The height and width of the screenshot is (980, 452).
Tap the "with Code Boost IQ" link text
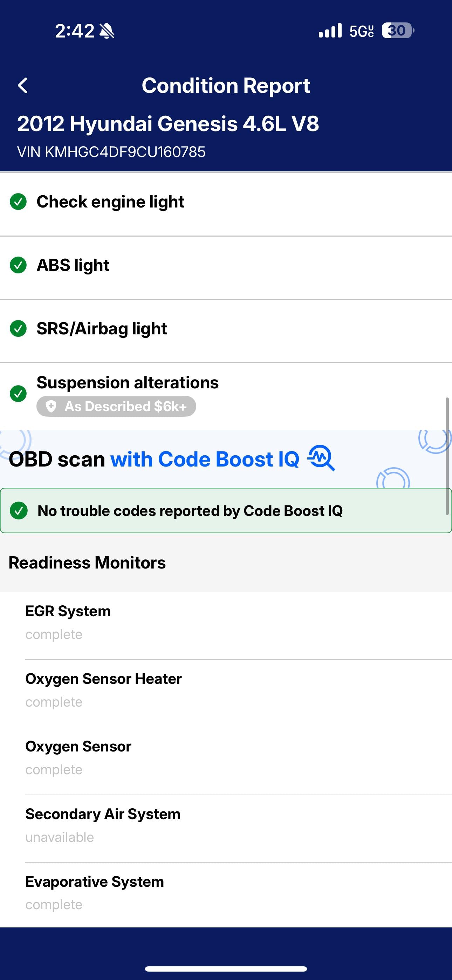(205, 459)
